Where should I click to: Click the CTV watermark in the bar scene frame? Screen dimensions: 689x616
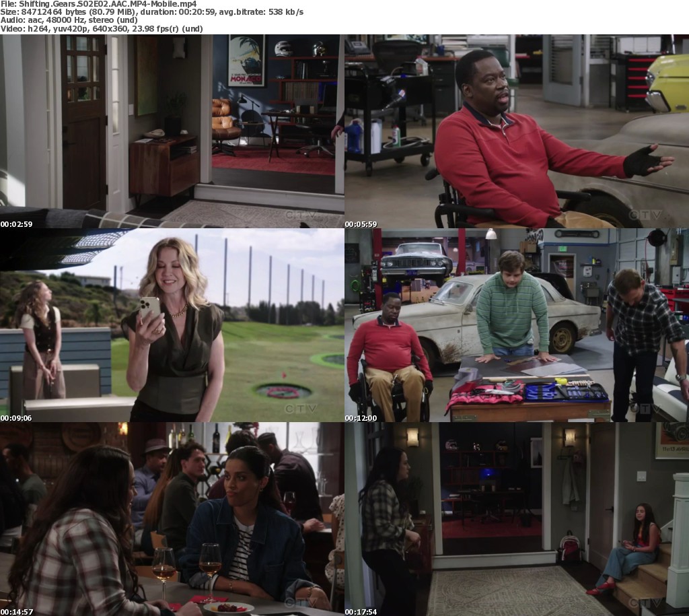tap(299, 603)
